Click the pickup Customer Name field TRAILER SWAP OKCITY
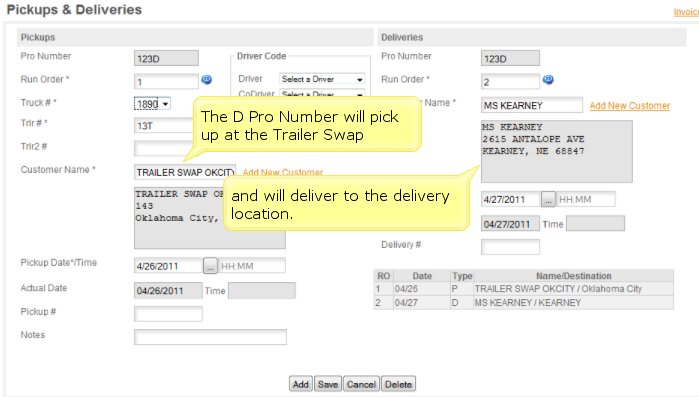This screenshot has width=699, height=397. click(x=185, y=172)
